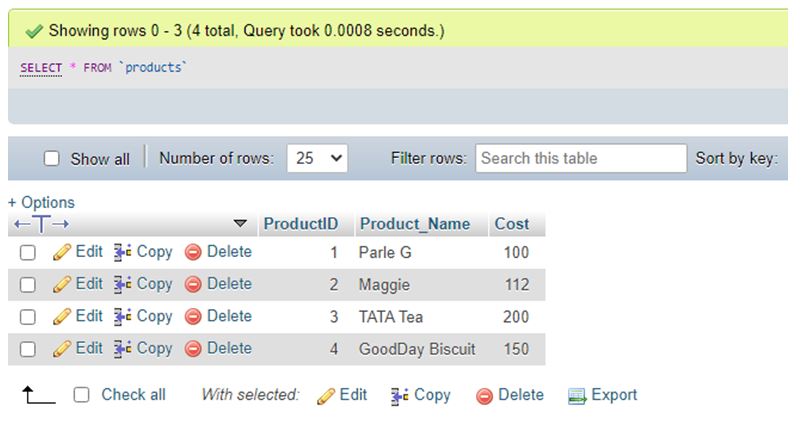Click the Copy icon for Maggie row
The height and width of the screenshot is (432, 801).
122,284
